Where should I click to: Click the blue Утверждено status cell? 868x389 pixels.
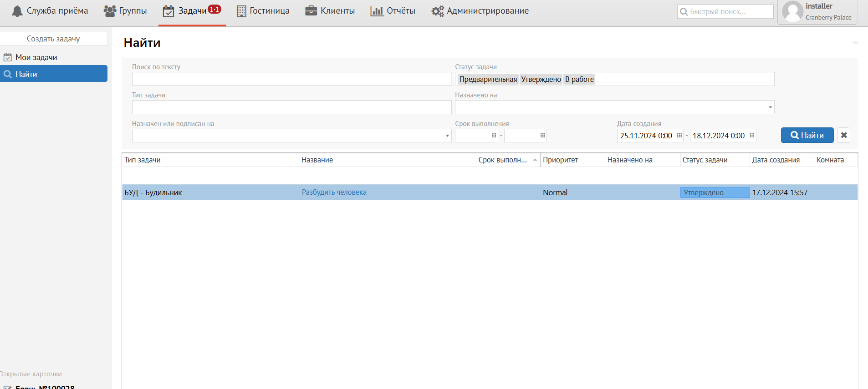(714, 192)
